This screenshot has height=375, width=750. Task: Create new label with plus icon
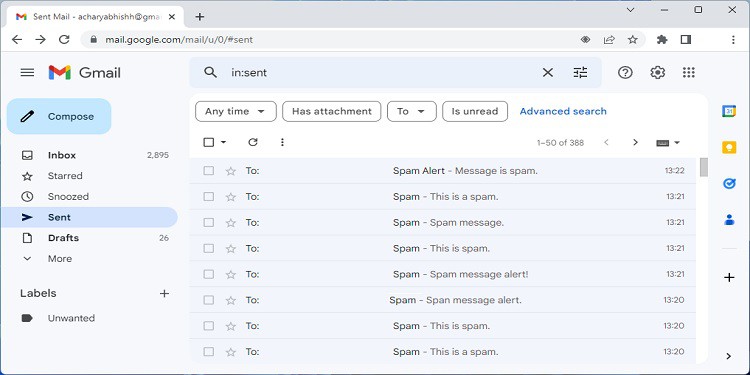164,293
